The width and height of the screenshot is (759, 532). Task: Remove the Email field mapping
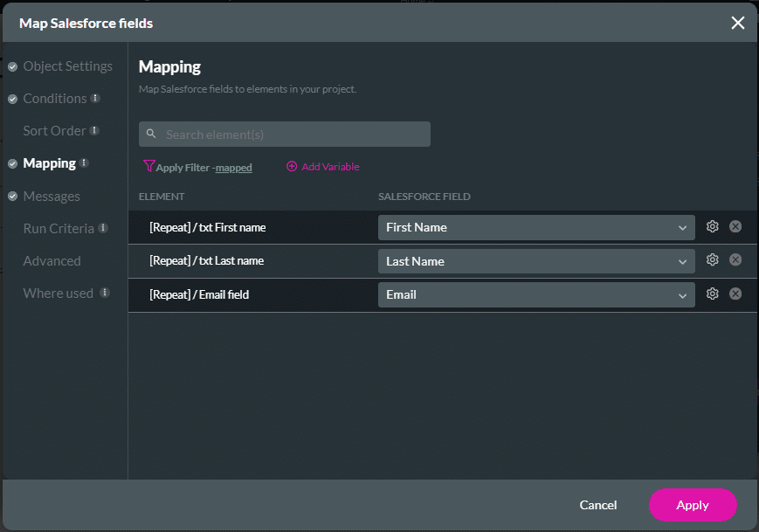tap(735, 294)
